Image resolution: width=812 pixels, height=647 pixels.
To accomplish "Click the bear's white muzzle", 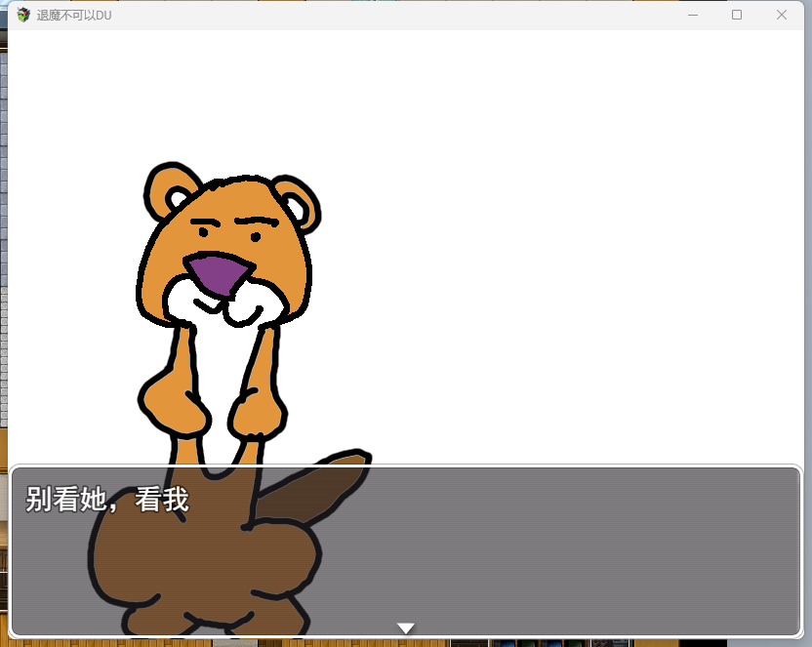I will [225, 303].
